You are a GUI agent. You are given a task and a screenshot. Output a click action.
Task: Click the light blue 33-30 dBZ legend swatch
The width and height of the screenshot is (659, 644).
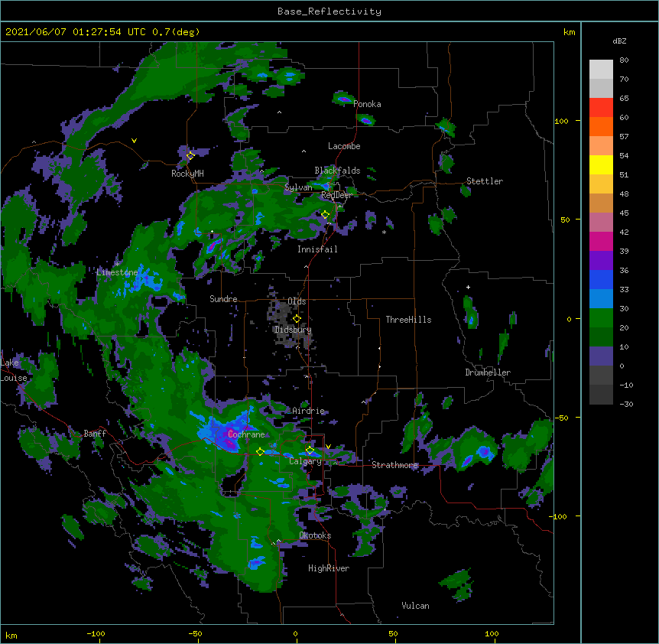click(x=601, y=299)
